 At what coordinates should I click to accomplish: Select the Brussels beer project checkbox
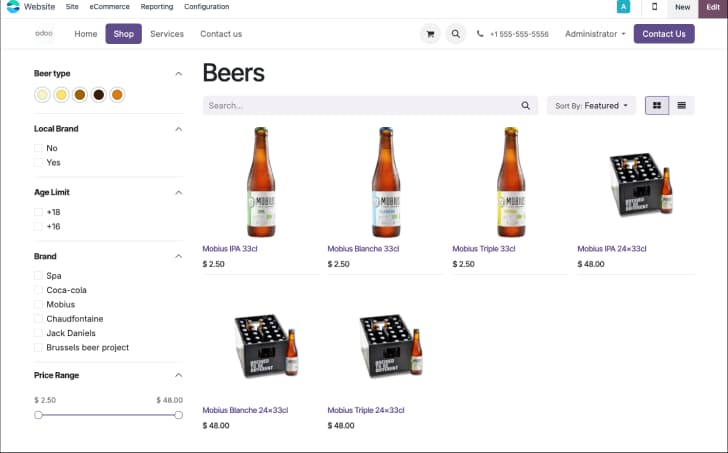pyautogui.click(x=38, y=348)
